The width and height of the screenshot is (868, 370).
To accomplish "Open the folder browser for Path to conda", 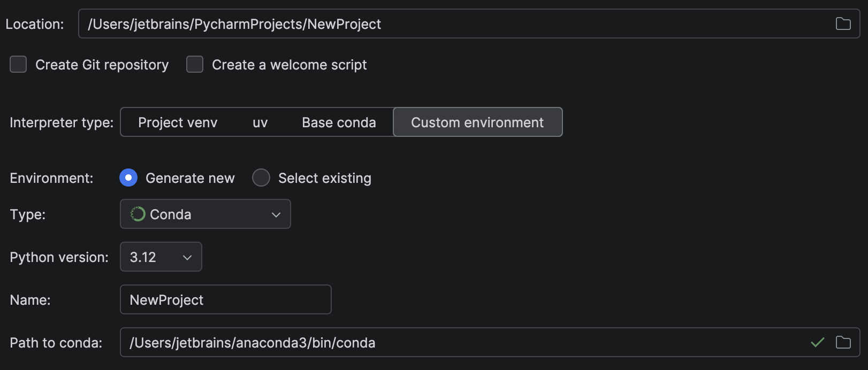I will 844,343.
